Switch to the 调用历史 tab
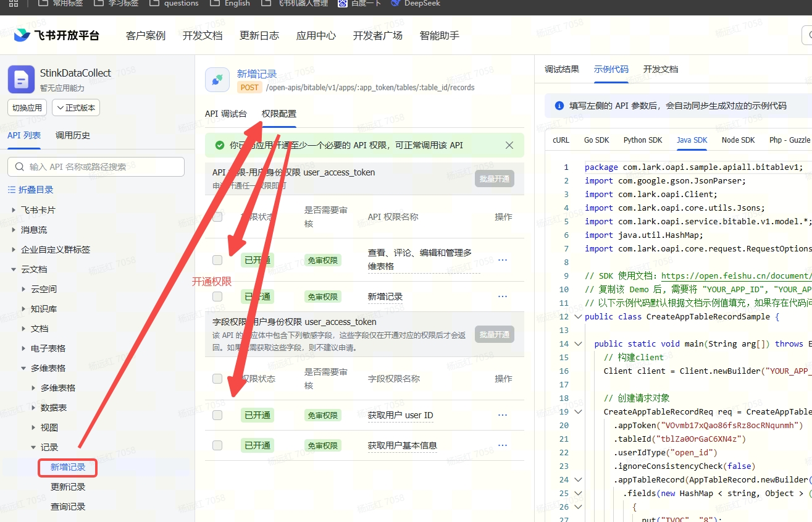 (73, 135)
